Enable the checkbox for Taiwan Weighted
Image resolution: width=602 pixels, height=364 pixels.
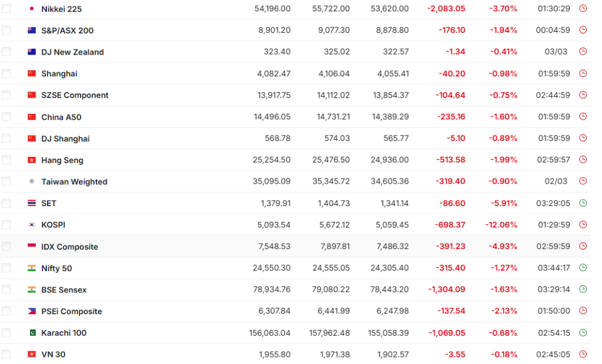(6, 182)
